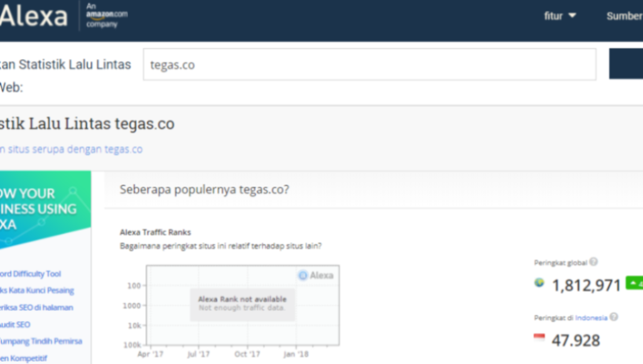Open the fitur dropdown menu
This screenshot has height=364, width=643.
point(559,16)
